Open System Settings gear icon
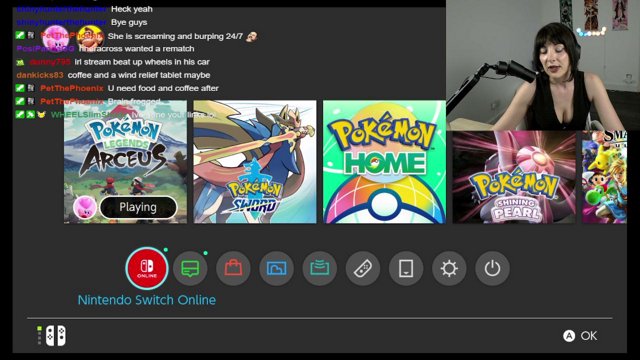The height and width of the screenshot is (360, 640). (x=449, y=268)
